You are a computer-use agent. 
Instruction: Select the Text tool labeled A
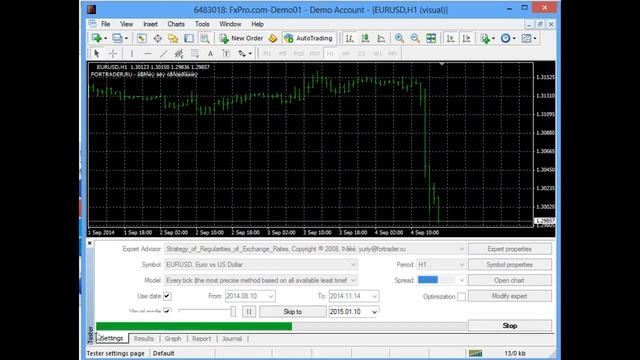210,53
